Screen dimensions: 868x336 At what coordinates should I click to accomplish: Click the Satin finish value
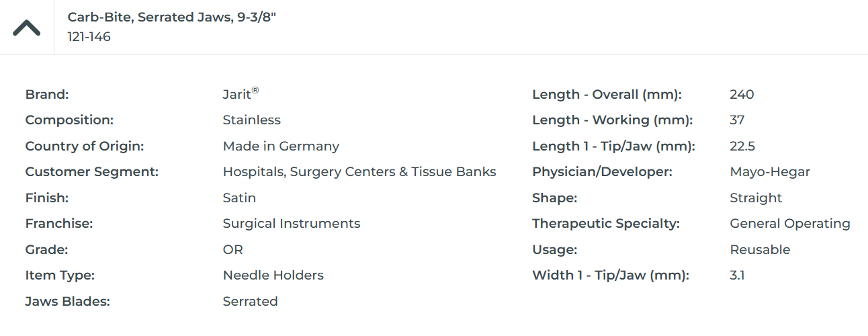239,198
